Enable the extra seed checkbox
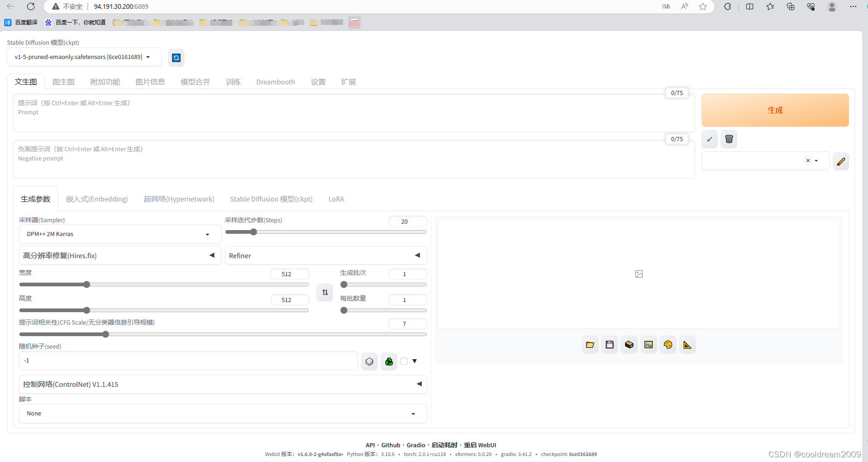868x462 pixels. click(x=404, y=361)
